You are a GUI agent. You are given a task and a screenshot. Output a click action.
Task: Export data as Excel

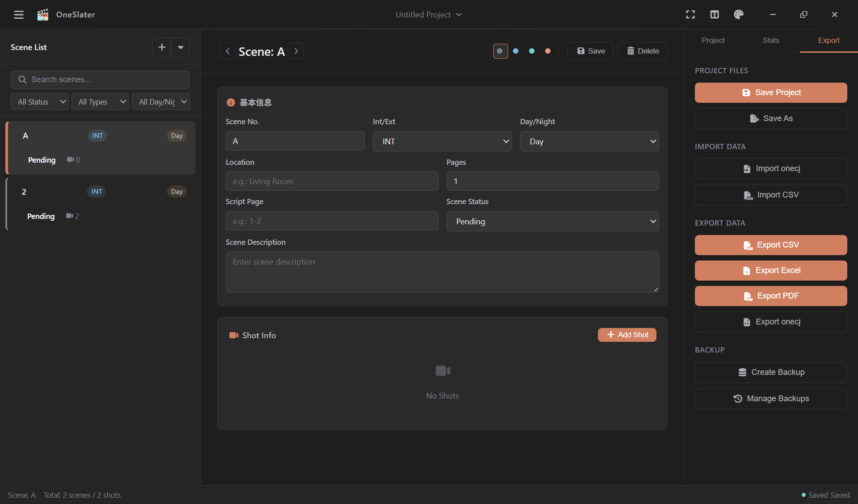[771, 270]
